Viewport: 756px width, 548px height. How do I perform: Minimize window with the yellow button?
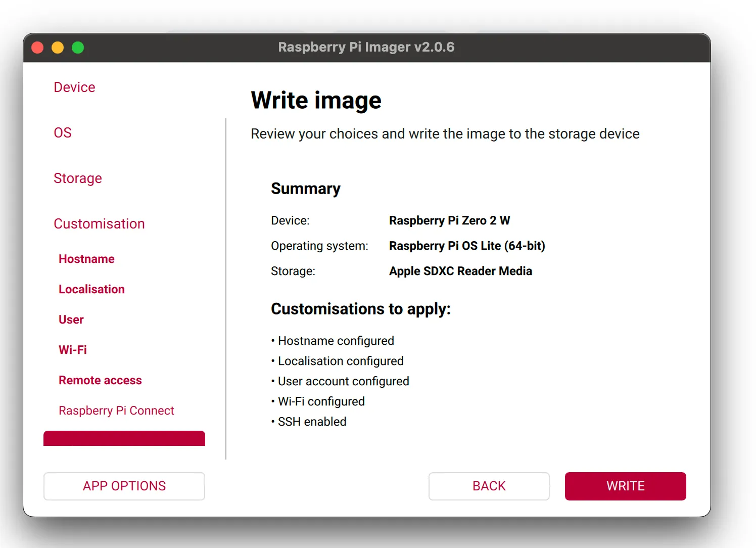[x=58, y=48]
